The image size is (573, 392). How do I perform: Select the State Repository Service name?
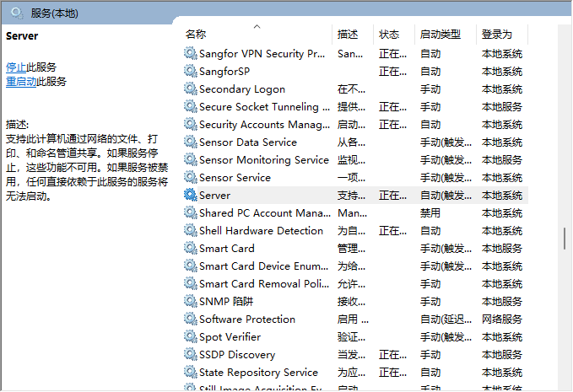(258, 373)
